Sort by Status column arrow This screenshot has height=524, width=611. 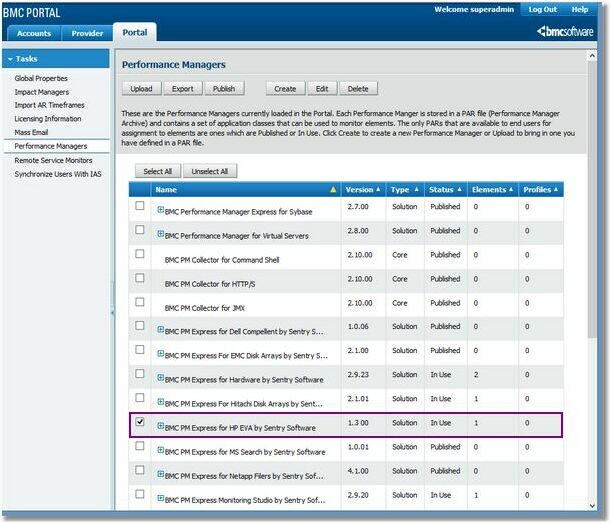coord(459,189)
